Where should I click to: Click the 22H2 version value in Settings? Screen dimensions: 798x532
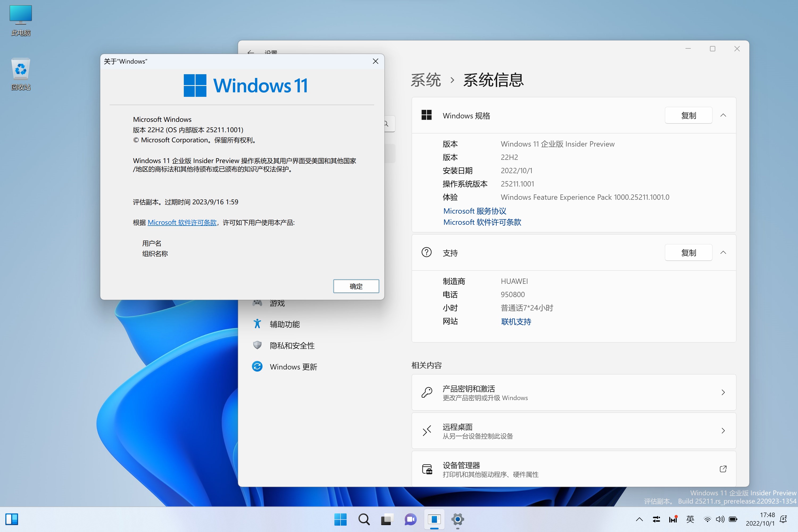coord(509,157)
